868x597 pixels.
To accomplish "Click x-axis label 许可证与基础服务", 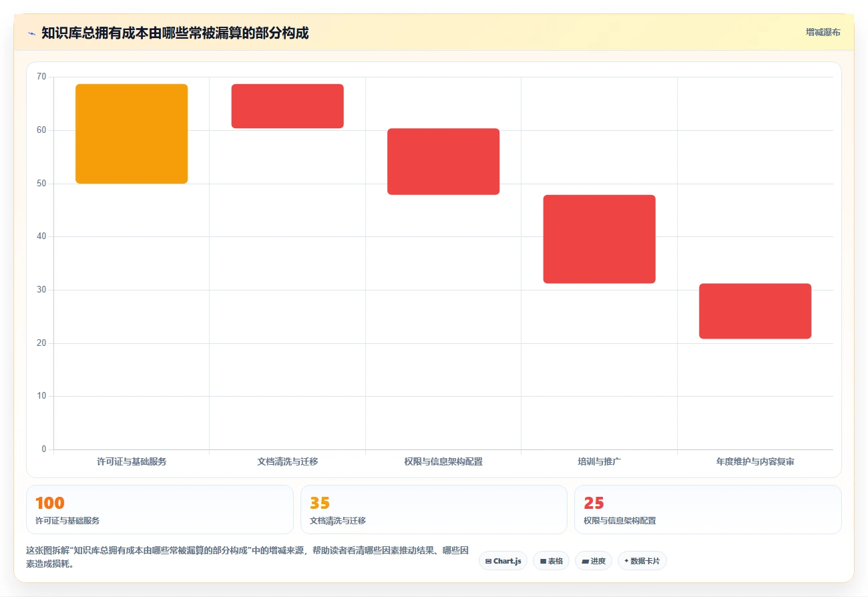I will pyautogui.click(x=132, y=461).
